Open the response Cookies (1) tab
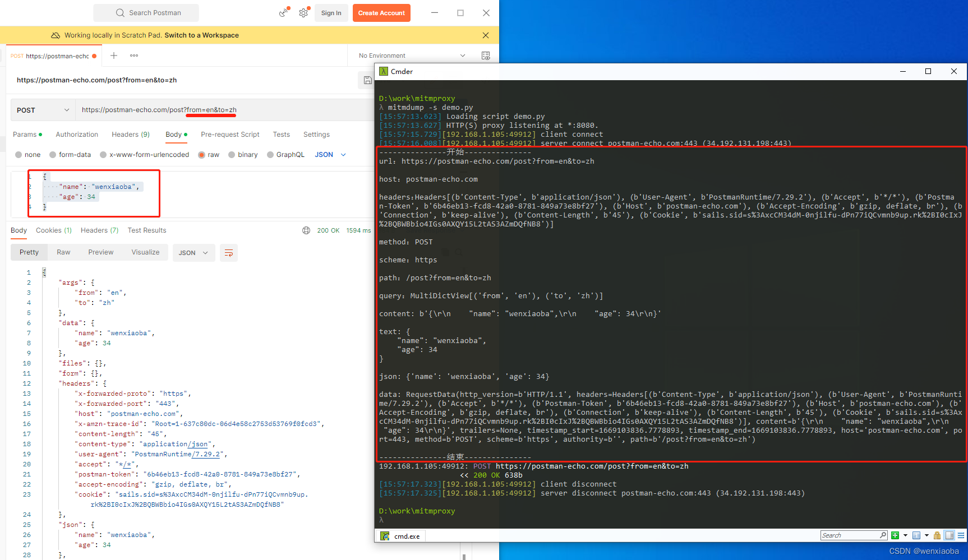 pos(54,230)
